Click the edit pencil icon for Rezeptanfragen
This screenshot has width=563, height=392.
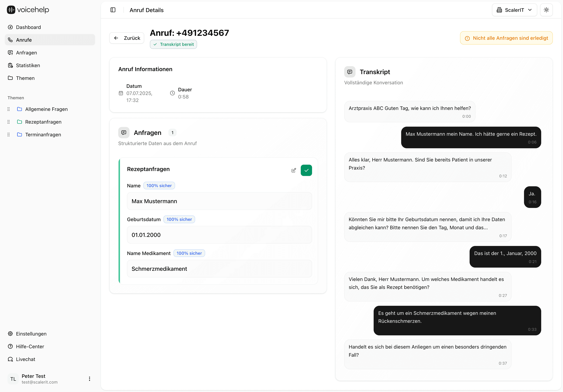[x=294, y=170]
